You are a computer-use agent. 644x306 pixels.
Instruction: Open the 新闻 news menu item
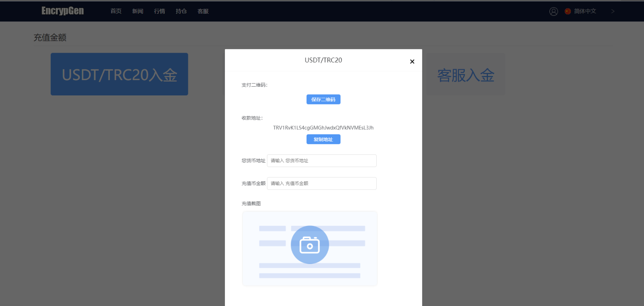[x=138, y=11]
